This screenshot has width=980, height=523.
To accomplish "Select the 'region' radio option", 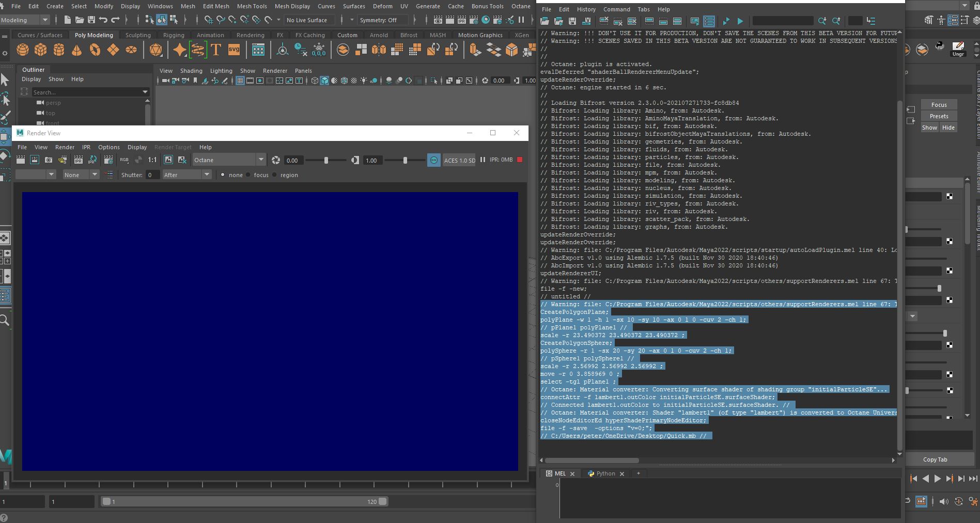I will click(x=274, y=175).
